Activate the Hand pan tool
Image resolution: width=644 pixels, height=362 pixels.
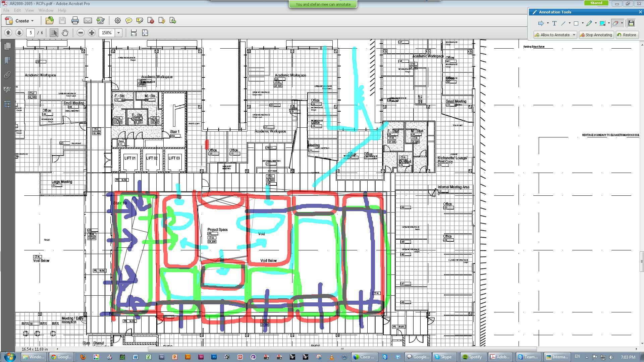65,33
